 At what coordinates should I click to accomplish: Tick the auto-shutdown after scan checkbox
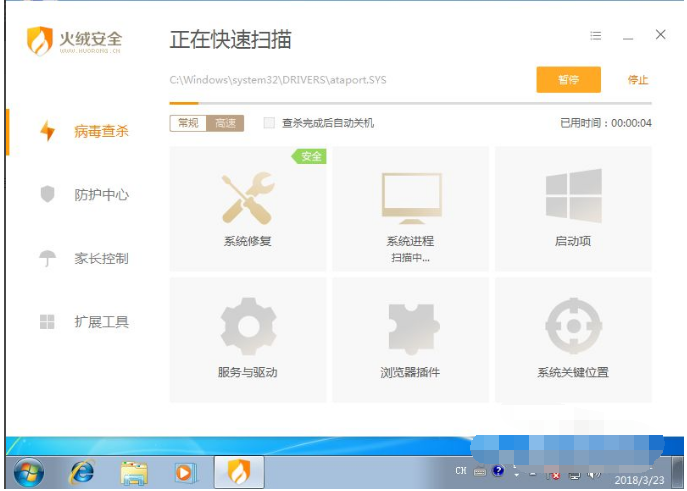tap(269, 123)
